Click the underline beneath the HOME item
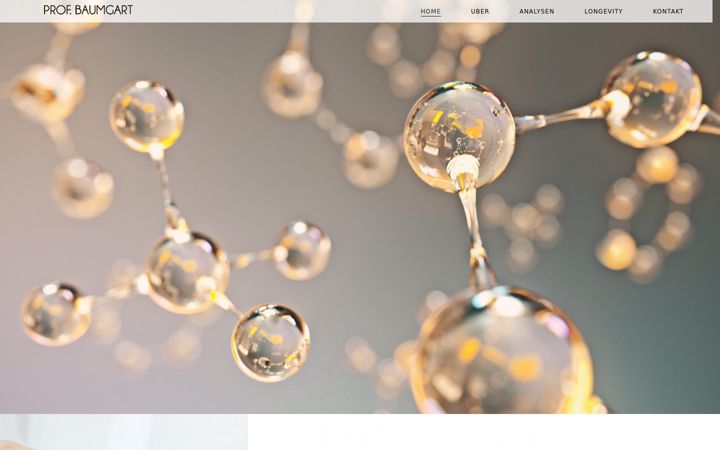This screenshot has height=450, width=720. click(430, 16)
